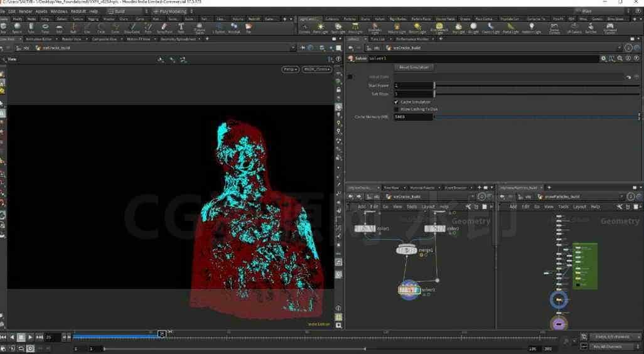
Task: Toggle the Cache Simulation checkbox
Action: click(x=396, y=102)
